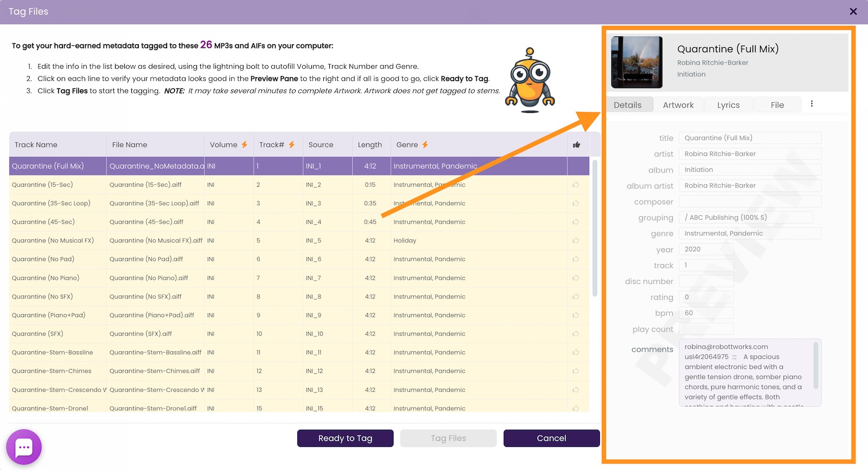Toggle thumbs-up for Quarantine (SFX) row
The image size is (868, 470).
coord(576,334)
